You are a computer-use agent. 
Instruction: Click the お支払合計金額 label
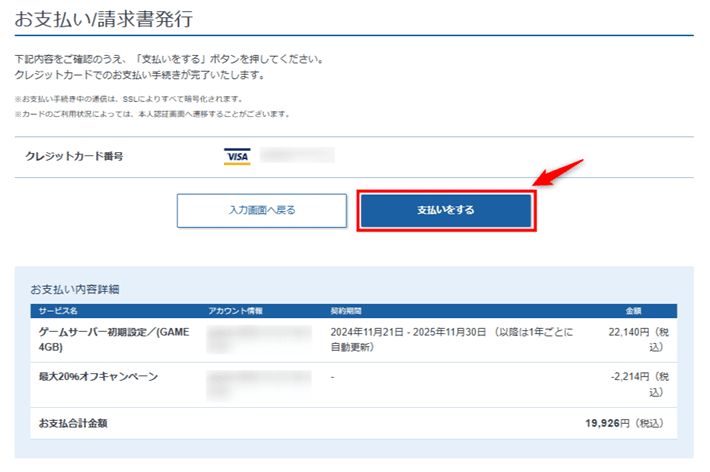[73, 423]
